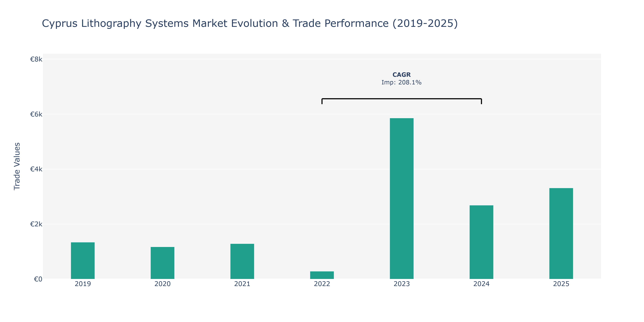
Task: Click the 'Imp: 208.1%' annotation text
Action: [x=402, y=83]
